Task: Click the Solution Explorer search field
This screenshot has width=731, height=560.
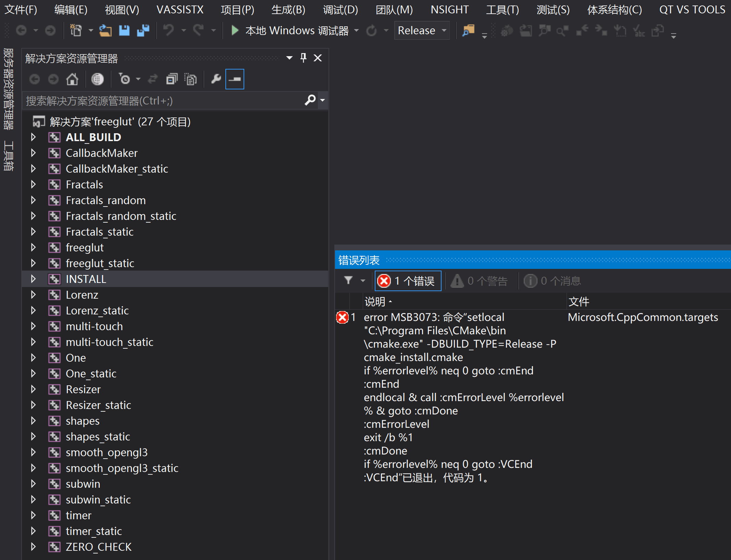Action: pos(161,101)
